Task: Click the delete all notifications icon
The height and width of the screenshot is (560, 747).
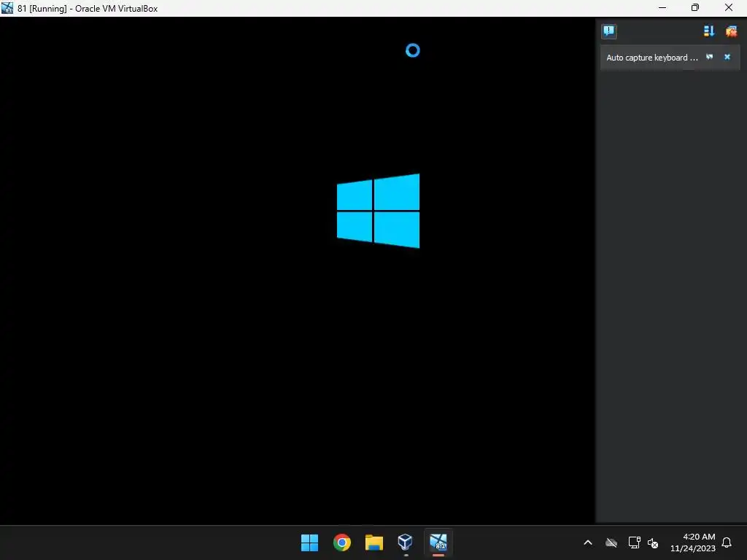Action: 731,31
